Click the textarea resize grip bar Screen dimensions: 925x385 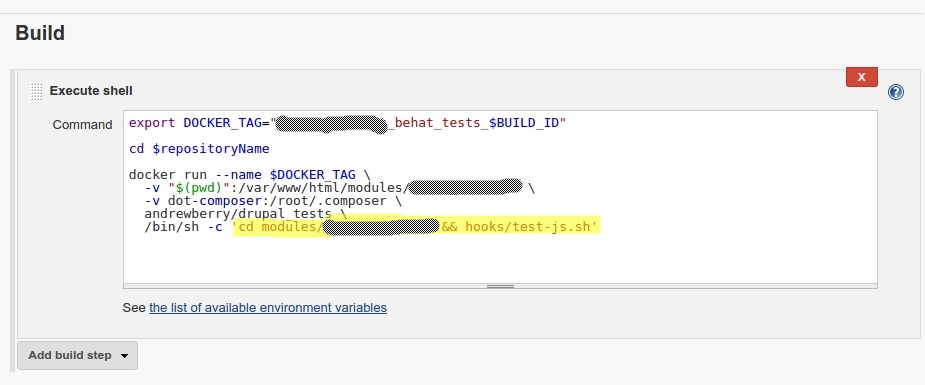pyautogui.click(x=500, y=286)
